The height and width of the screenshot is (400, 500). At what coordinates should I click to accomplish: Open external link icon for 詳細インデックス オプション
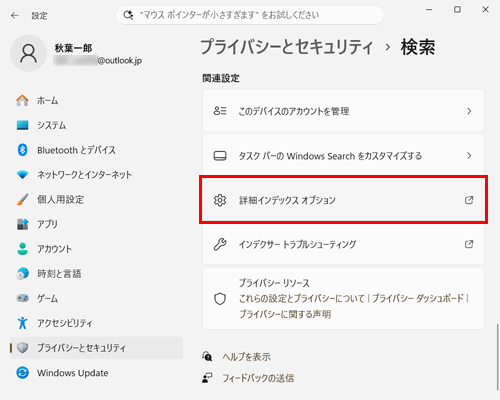(469, 200)
